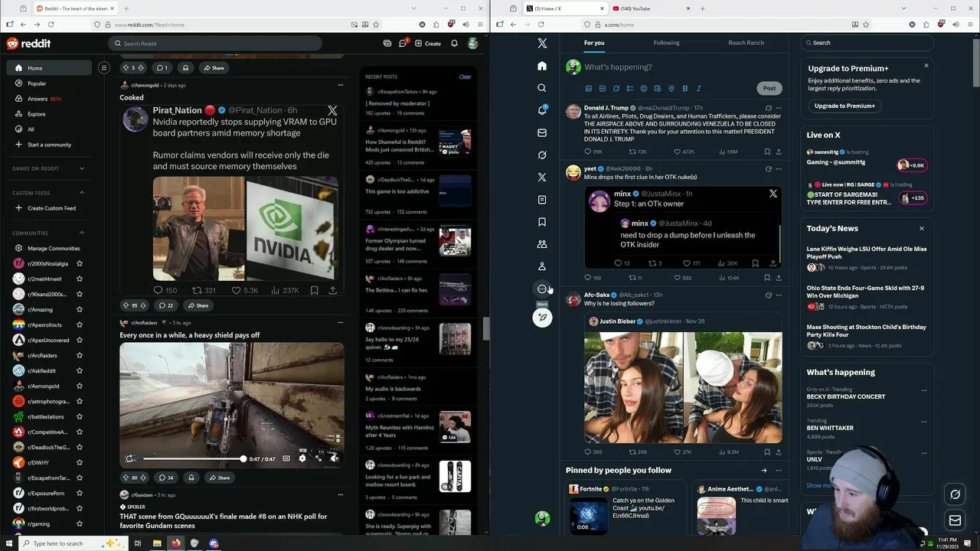Click the X Search field
This screenshot has width=980, height=551.
coord(867,43)
